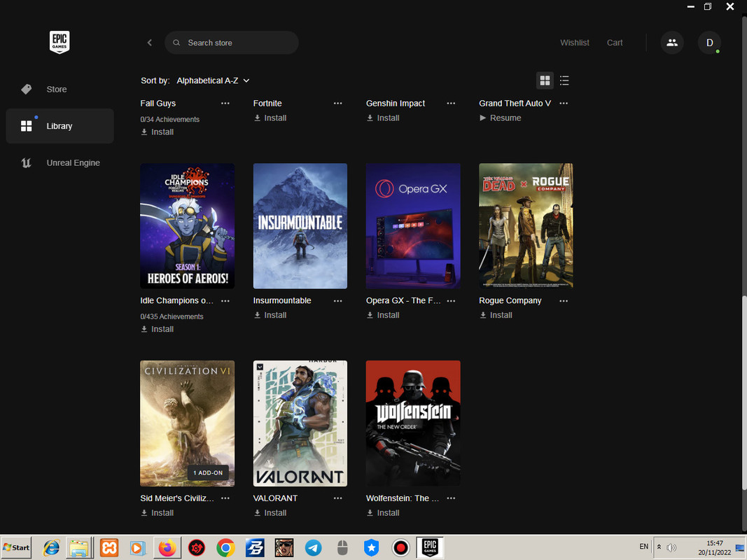Viewport: 747px width, 560px height.
Task: Open options menu for Rogue Company
Action: pos(564,301)
